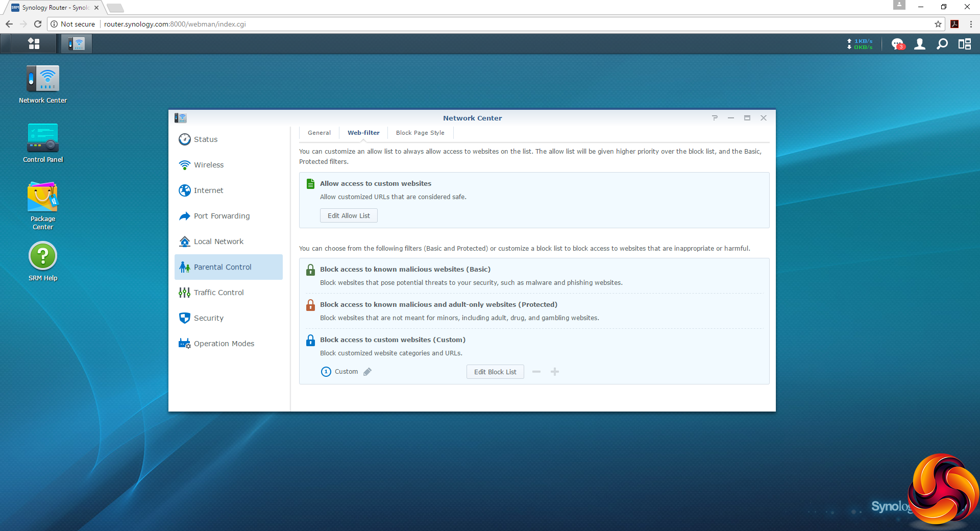Open the user account options icon

pos(920,44)
